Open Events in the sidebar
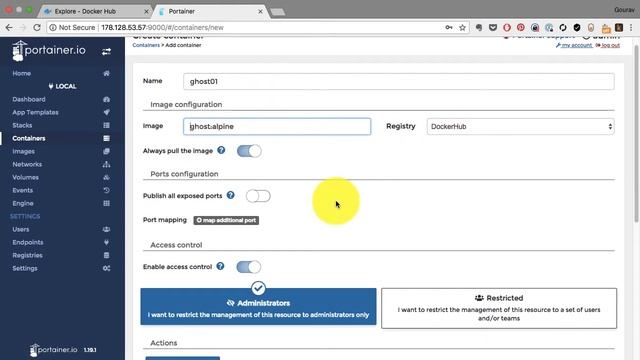The width and height of the screenshot is (640, 360). (x=22, y=190)
